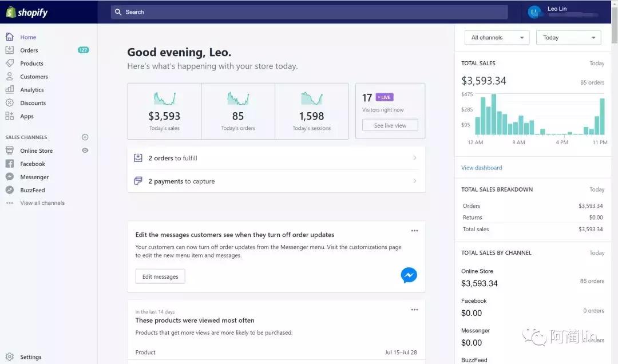
Task: Open the Leo Lin account menu
Action: (x=557, y=11)
